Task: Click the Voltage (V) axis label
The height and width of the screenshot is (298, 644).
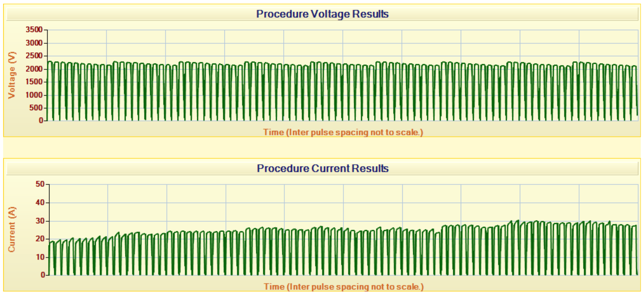Action: point(12,75)
